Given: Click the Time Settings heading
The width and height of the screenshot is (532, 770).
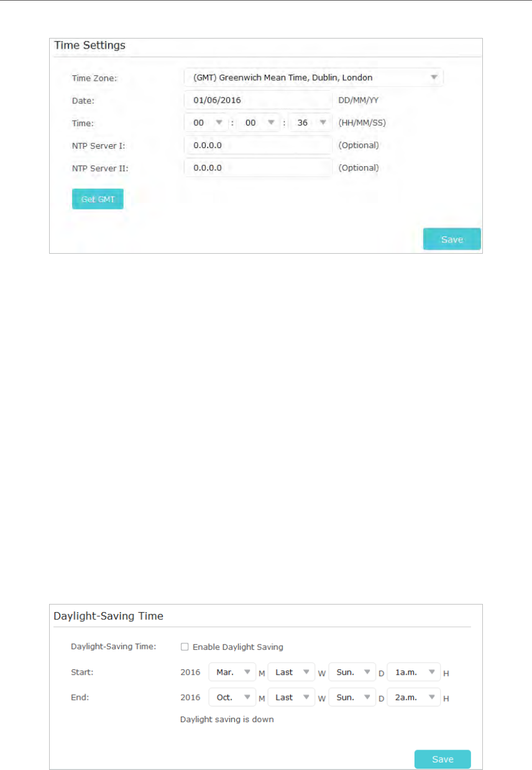Looking at the screenshot, I should pos(89,45).
